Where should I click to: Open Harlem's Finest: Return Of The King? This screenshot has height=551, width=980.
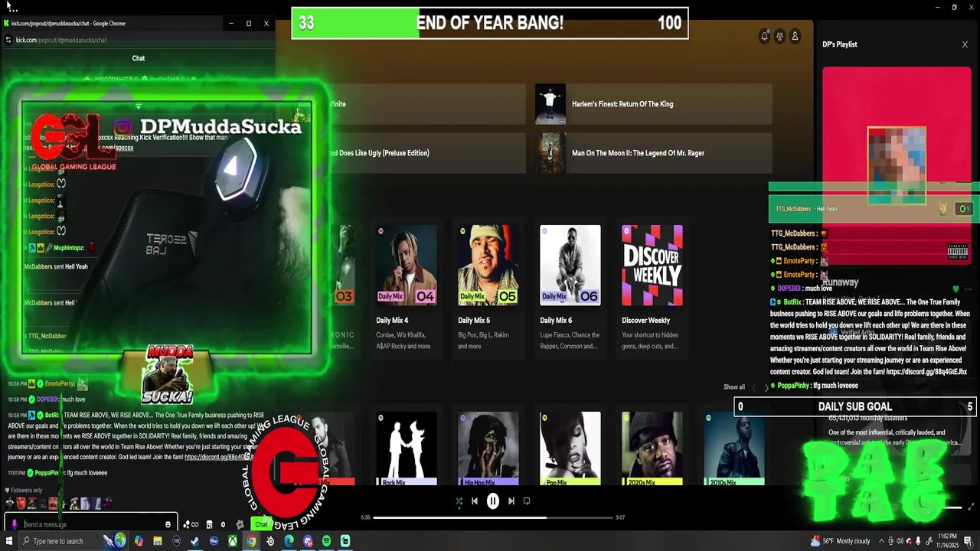[x=653, y=104]
